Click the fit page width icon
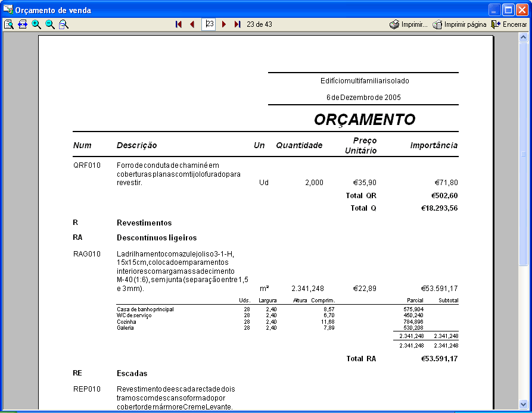This screenshot has height=413, width=532. tap(22, 24)
